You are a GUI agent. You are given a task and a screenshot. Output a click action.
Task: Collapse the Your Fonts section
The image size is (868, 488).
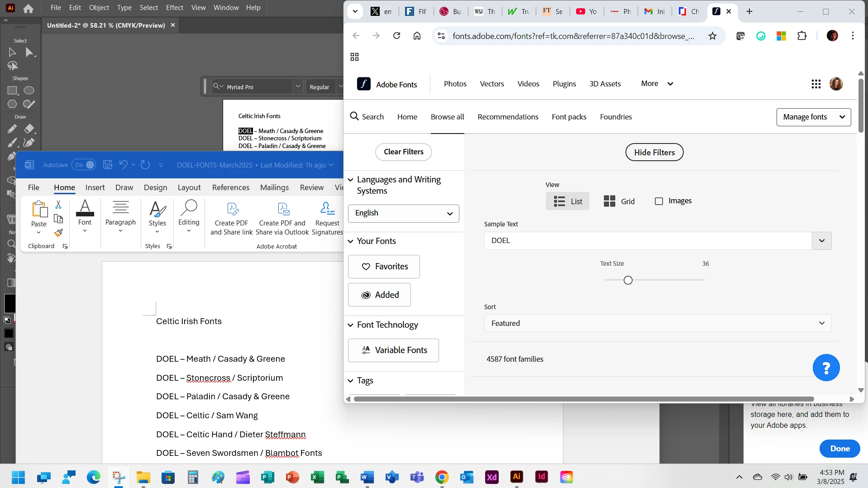tap(350, 241)
